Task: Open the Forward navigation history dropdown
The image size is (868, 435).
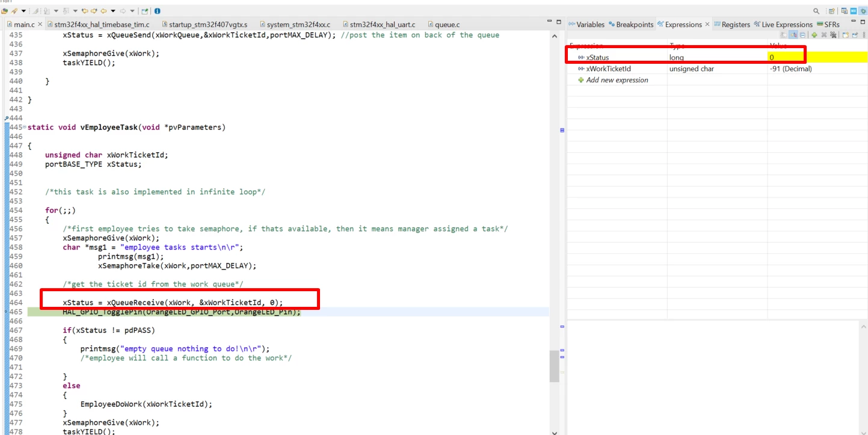Action: (132, 11)
